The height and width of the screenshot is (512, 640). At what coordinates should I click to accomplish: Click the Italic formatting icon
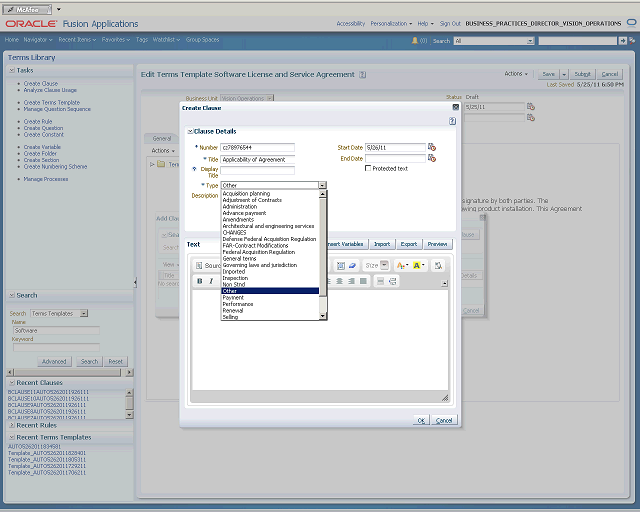click(211, 281)
